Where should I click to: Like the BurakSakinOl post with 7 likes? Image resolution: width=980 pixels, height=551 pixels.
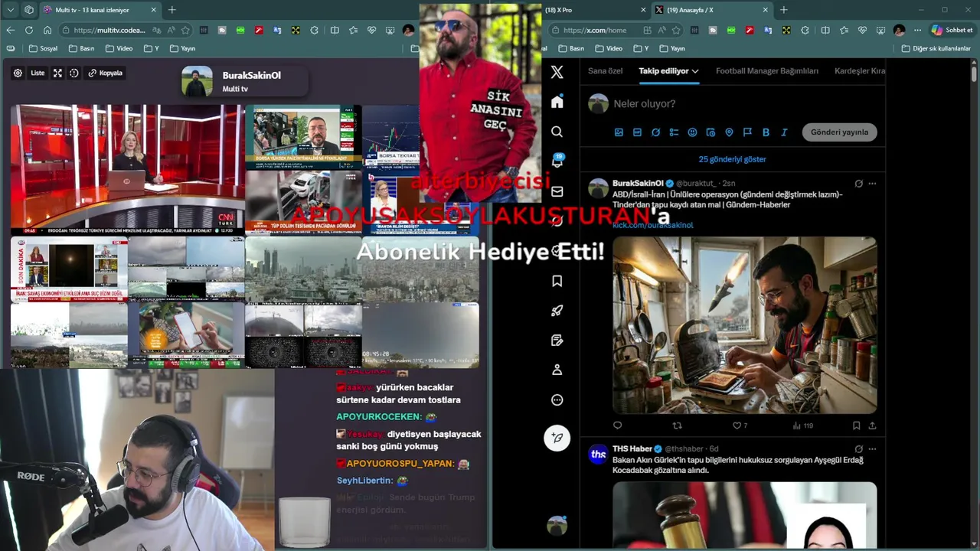[x=740, y=425]
